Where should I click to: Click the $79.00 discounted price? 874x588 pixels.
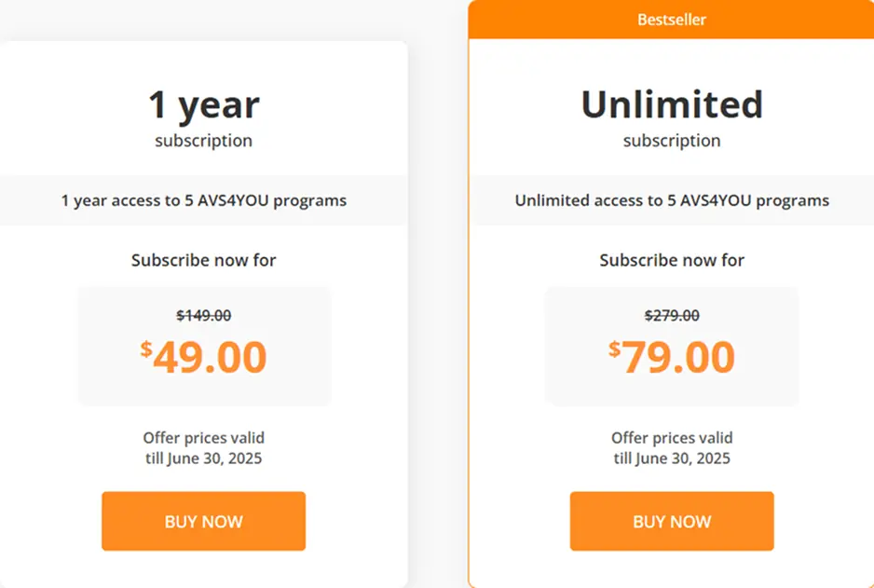coord(672,357)
